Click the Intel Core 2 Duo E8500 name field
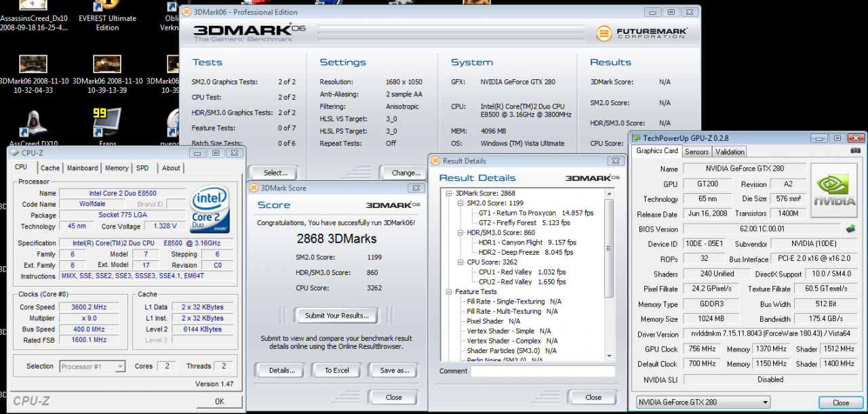The height and width of the screenshot is (414, 868). coord(123,194)
